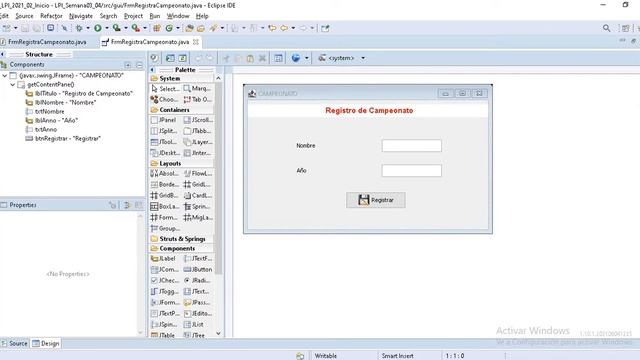This screenshot has width=640, height=360.
Task: Open the Refactor menu
Action: click(x=51, y=16)
